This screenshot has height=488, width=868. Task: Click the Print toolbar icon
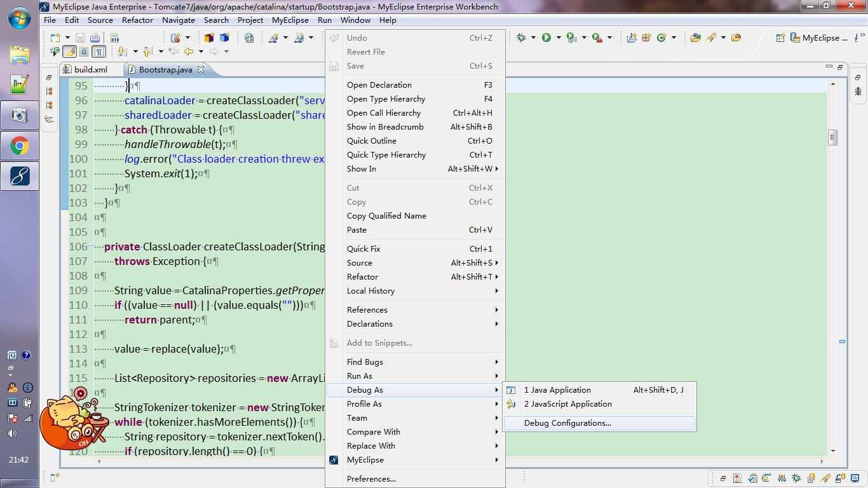95,38
